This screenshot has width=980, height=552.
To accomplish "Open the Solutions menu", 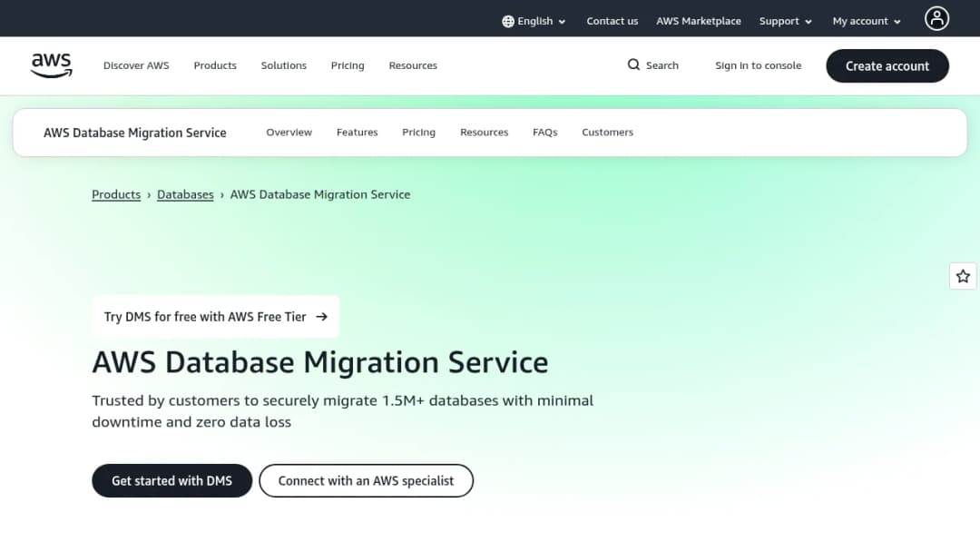I will pyautogui.click(x=284, y=65).
